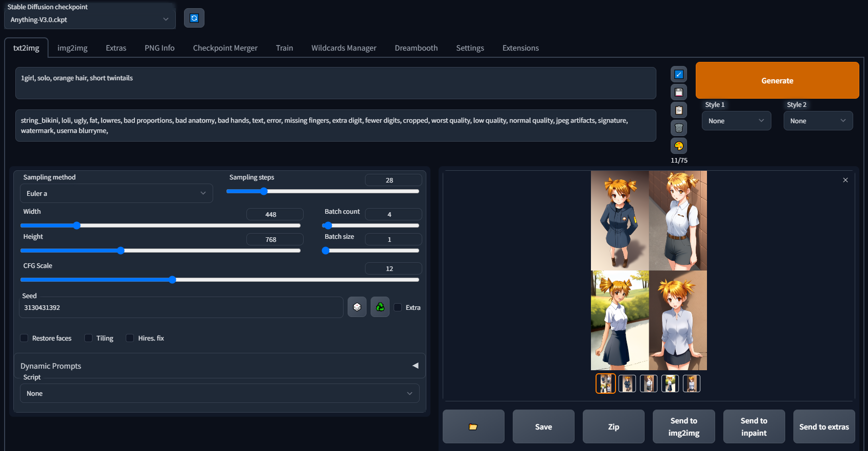This screenshot has height=451, width=868.
Task: Click the Send to inpaint button
Action: (753, 426)
